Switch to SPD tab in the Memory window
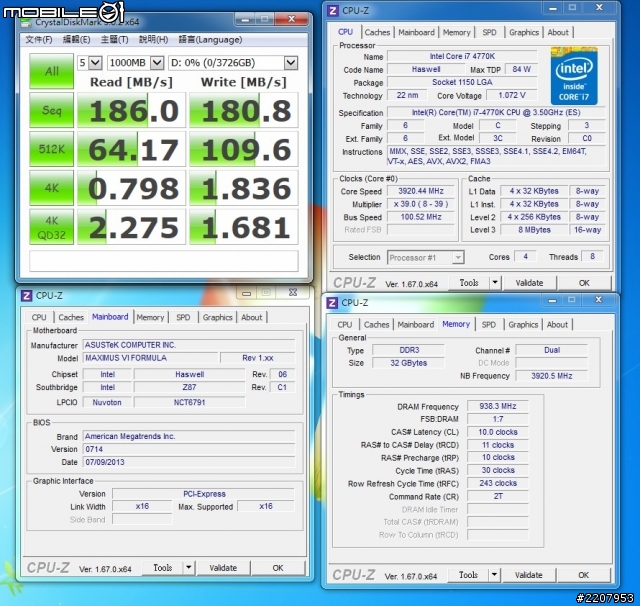 coord(489,324)
